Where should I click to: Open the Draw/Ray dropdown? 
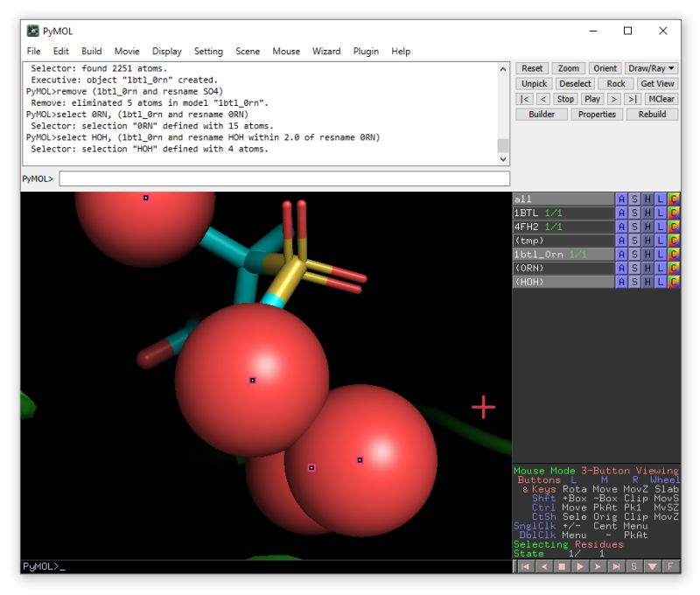651,68
